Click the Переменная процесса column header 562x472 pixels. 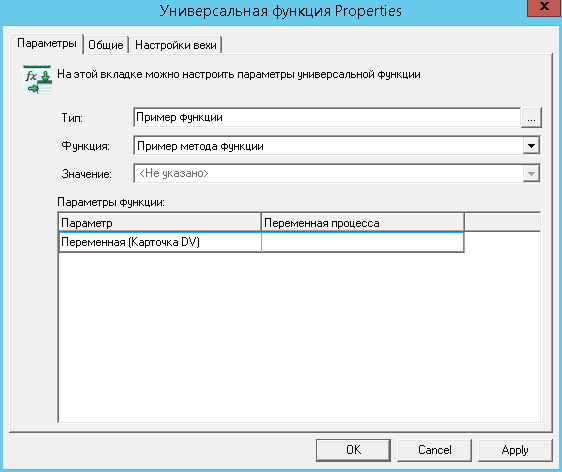tap(362, 223)
